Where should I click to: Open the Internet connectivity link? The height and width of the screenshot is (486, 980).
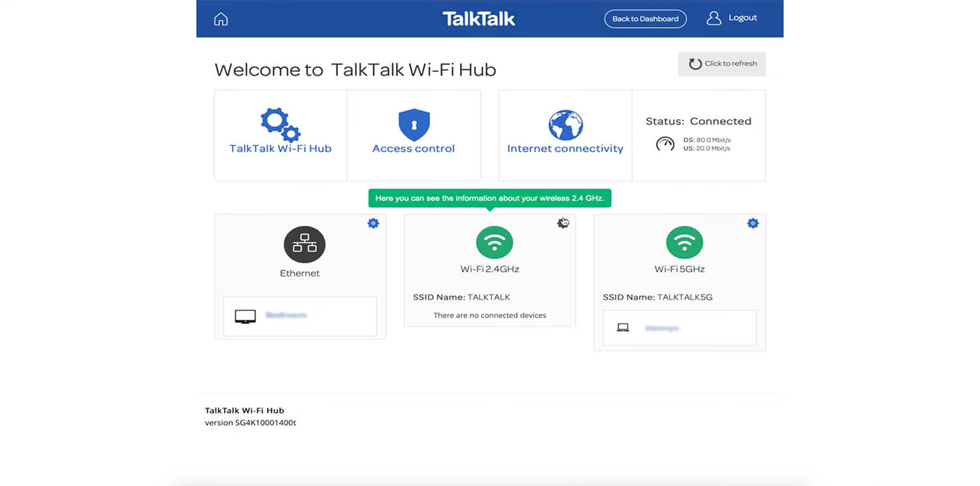click(565, 149)
